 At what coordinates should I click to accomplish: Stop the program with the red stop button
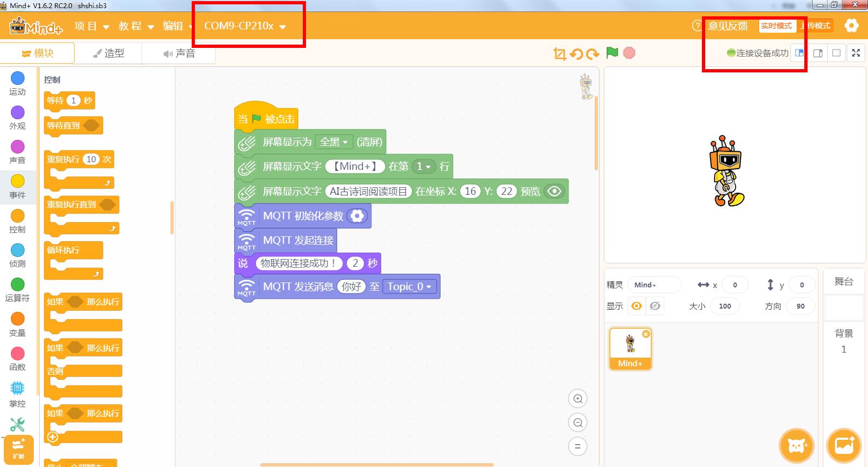click(629, 53)
